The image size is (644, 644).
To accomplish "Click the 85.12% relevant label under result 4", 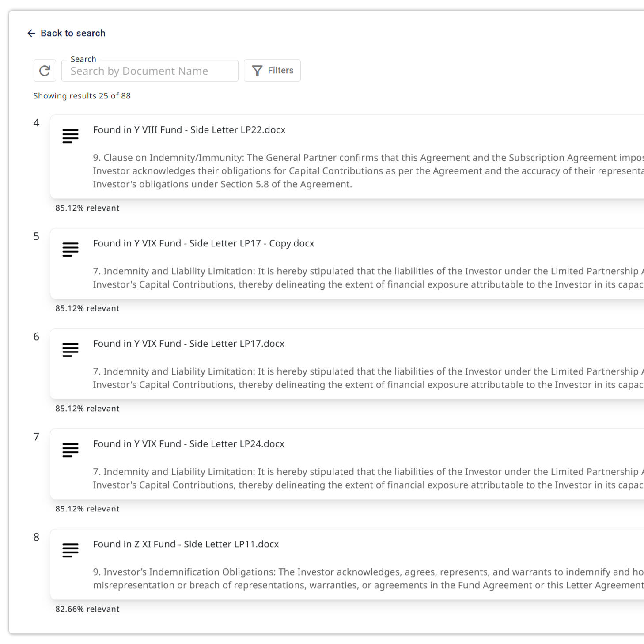I will (x=87, y=208).
